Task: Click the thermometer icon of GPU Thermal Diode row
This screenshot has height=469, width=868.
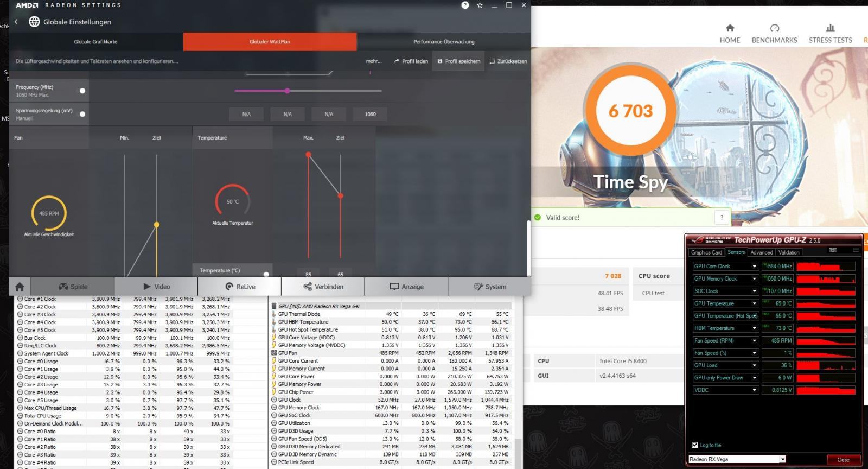Action: click(x=274, y=314)
